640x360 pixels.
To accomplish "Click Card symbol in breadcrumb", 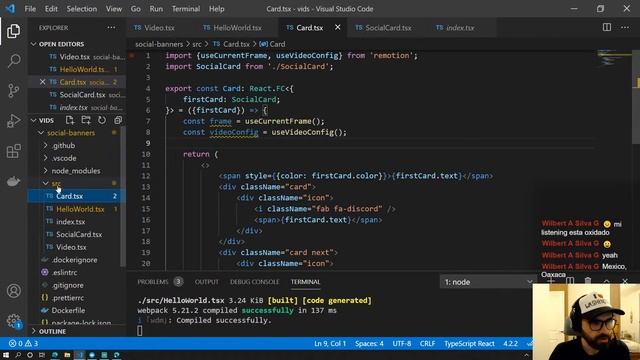I will click(272, 44).
